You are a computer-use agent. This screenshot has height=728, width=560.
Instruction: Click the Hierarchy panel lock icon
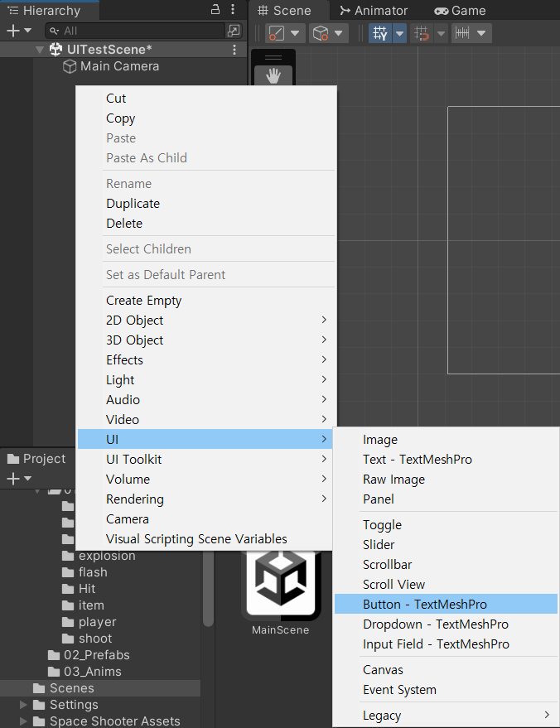coord(215,9)
